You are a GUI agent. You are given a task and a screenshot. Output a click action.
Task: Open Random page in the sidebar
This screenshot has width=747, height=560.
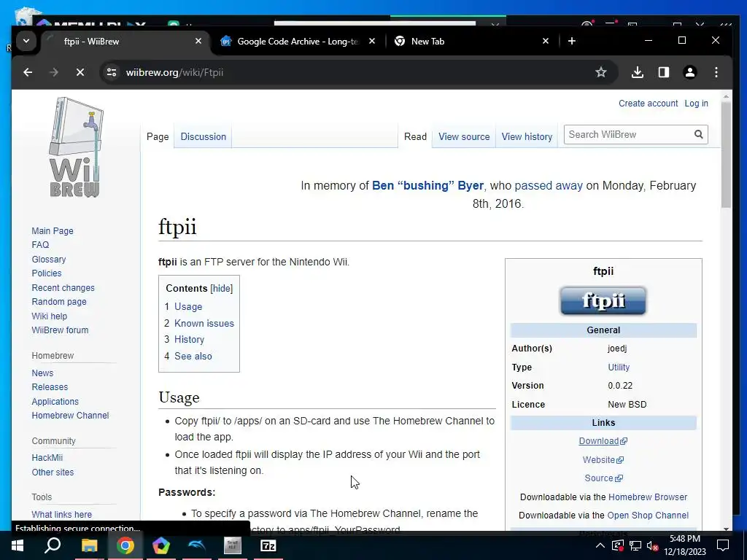[x=59, y=302]
